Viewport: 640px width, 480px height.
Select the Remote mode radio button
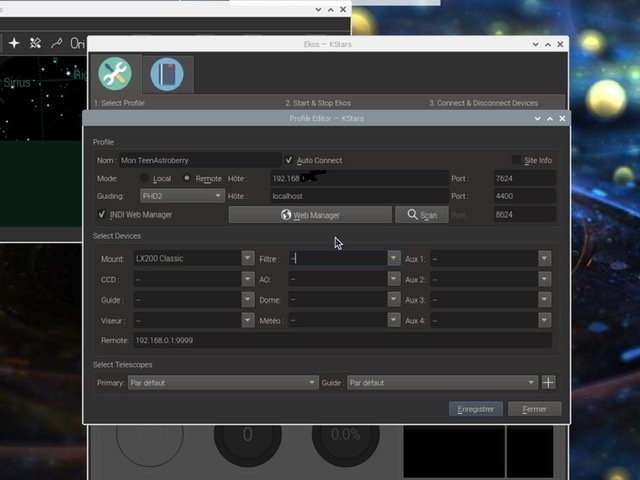[187, 178]
